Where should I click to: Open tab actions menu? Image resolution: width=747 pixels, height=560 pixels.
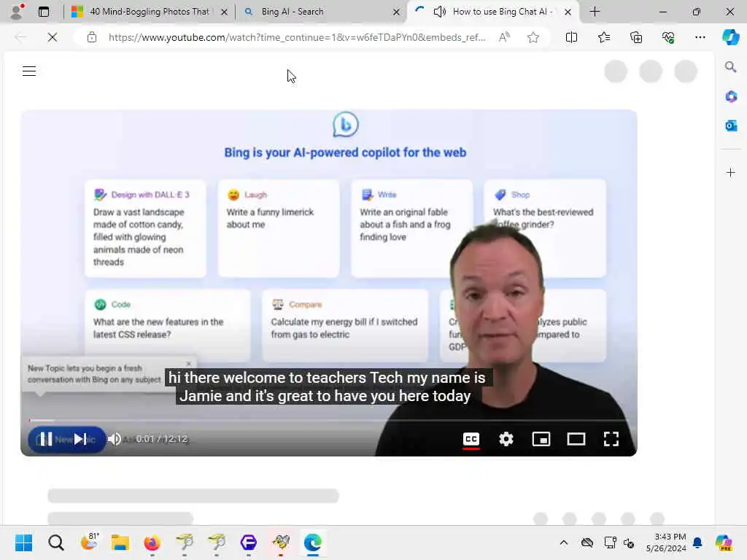click(44, 12)
